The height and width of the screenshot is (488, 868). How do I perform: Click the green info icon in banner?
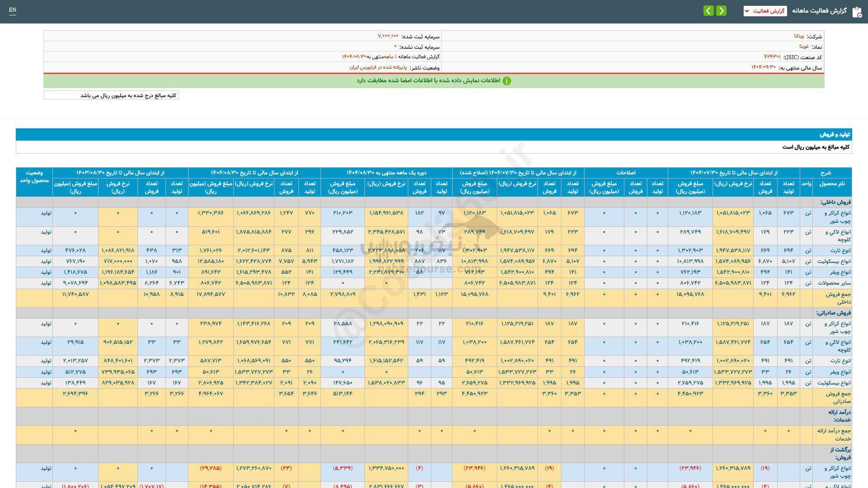click(x=507, y=81)
